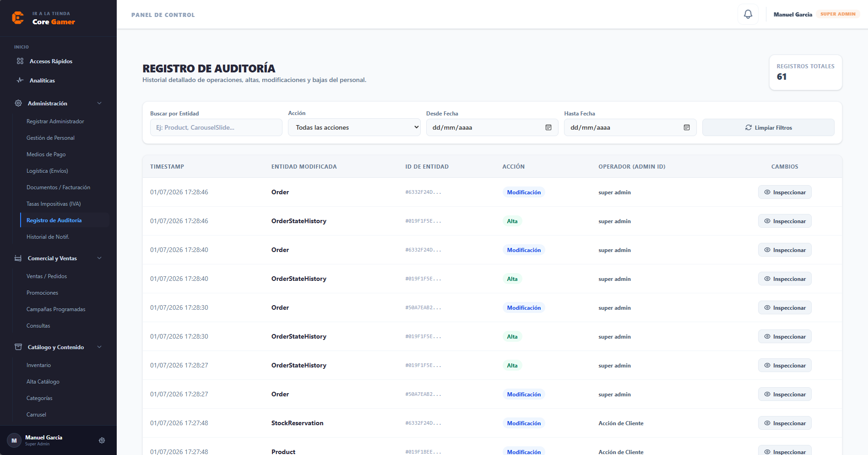Click Analíticas label in sidebar

coord(42,81)
